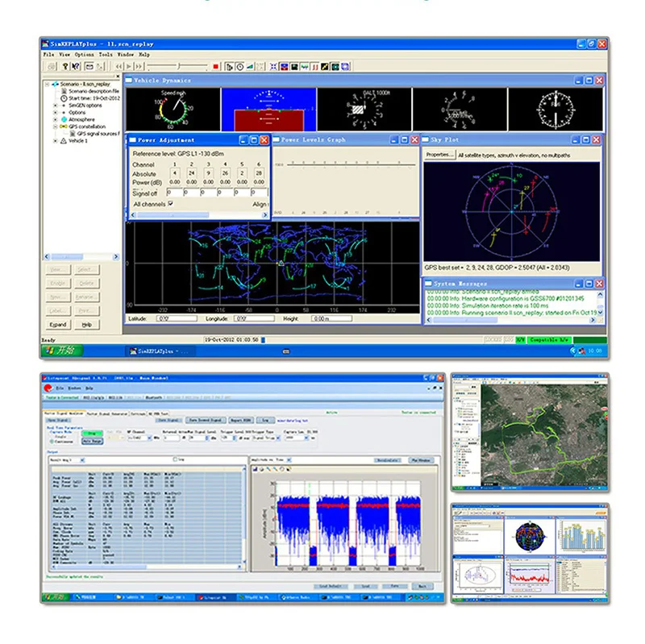Click the clock icon in the toolbar
The height and width of the screenshot is (644, 645).
[x=239, y=66]
